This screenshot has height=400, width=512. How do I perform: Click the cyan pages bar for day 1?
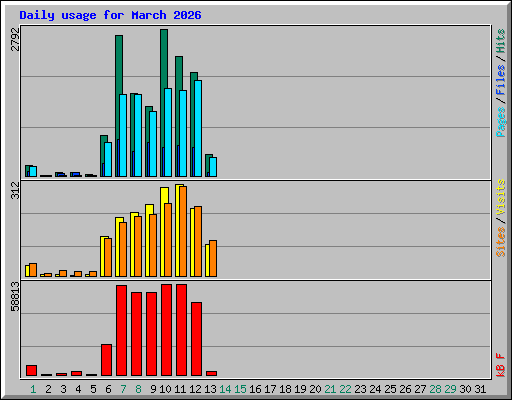pyautogui.click(x=33, y=171)
